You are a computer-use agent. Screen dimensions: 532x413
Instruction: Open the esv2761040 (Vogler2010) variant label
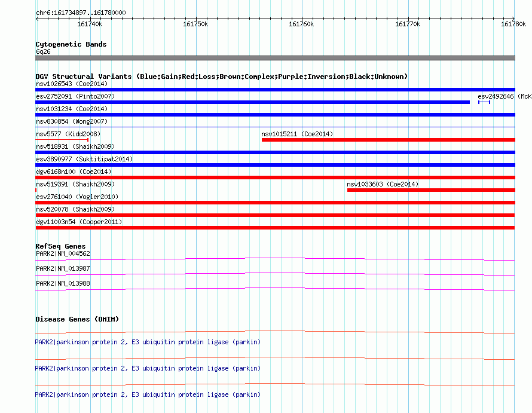(x=77, y=197)
